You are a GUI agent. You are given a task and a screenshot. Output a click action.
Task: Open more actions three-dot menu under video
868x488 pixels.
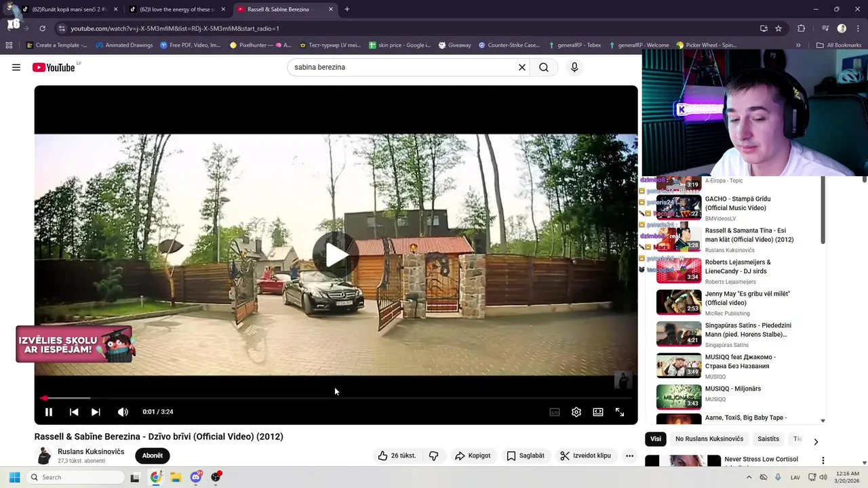(629, 455)
